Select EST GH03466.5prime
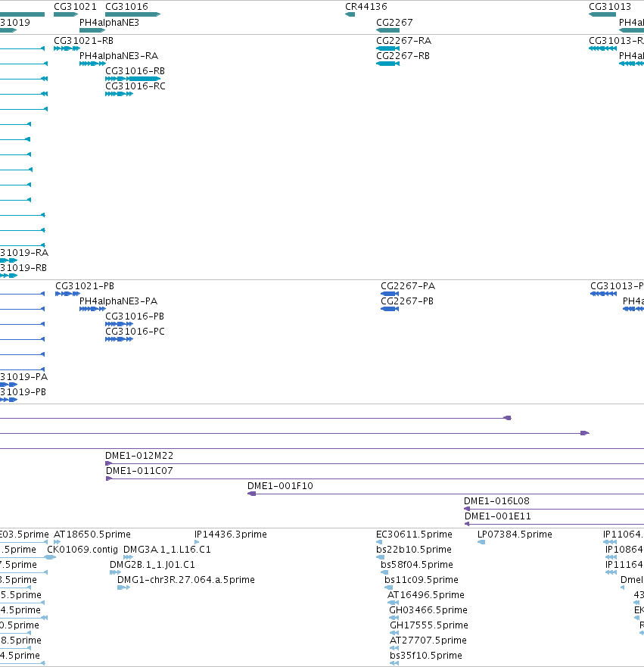 pyautogui.click(x=428, y=610)
